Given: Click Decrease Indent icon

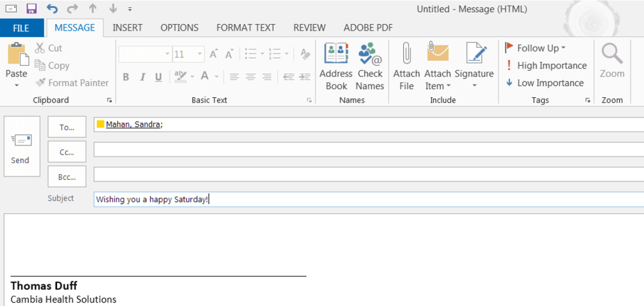Looking at the screenshot, I should tap(289, 77).
